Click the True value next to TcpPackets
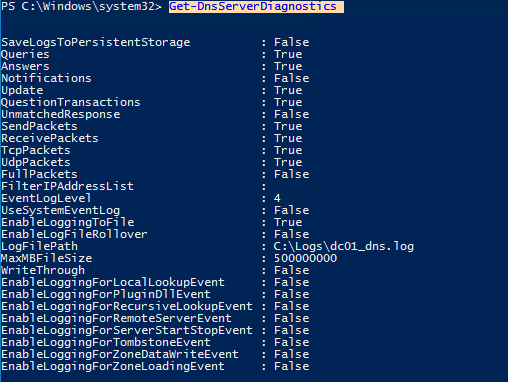This screenshot has width=508, height=382. [288, 150]
